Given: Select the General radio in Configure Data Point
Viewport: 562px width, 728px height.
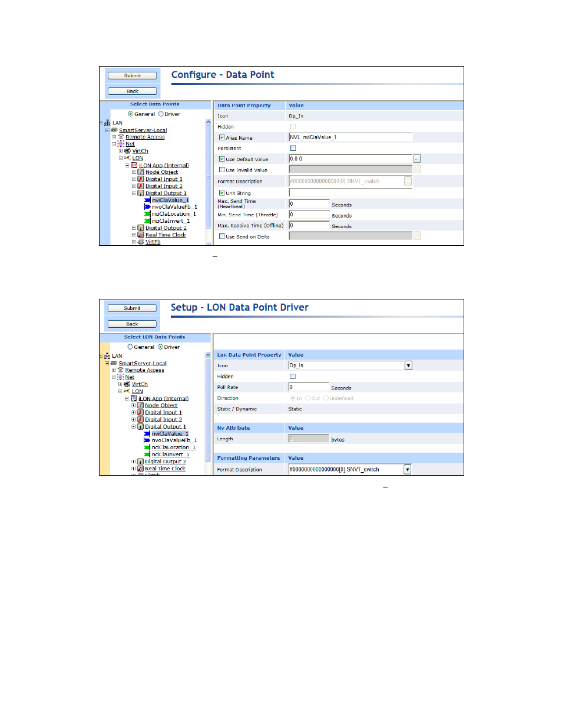Looking at the screenshot, I should click(x=131, y=114).
